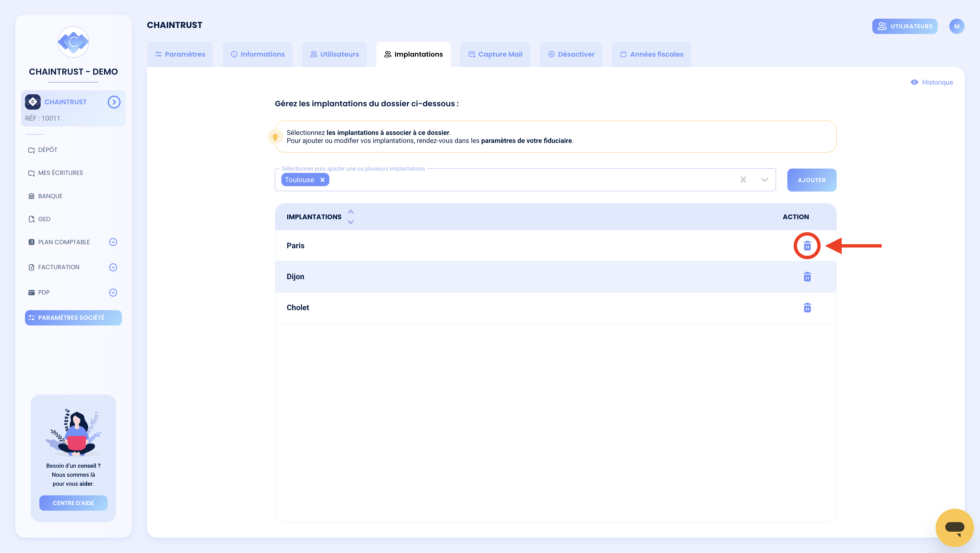Select the Cholet row text
The height and width of the screenshot is (553, 980).
297,307
